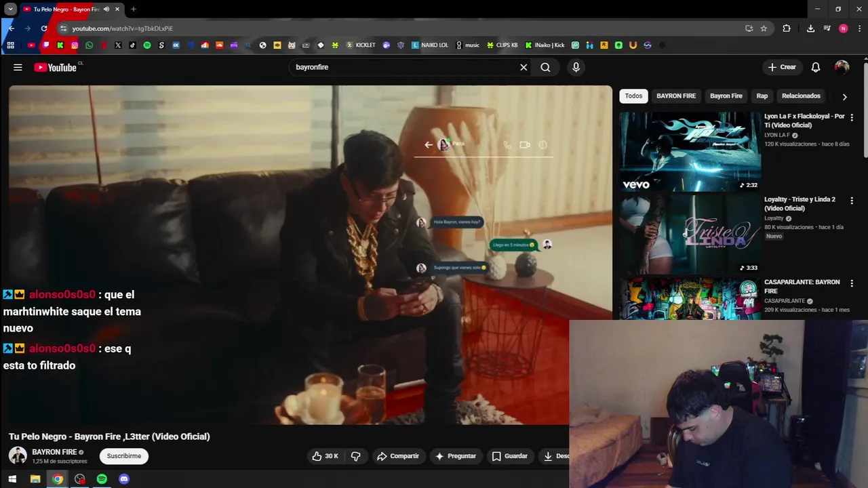Open the WhatsApp bookmark icon

point(89,45)
